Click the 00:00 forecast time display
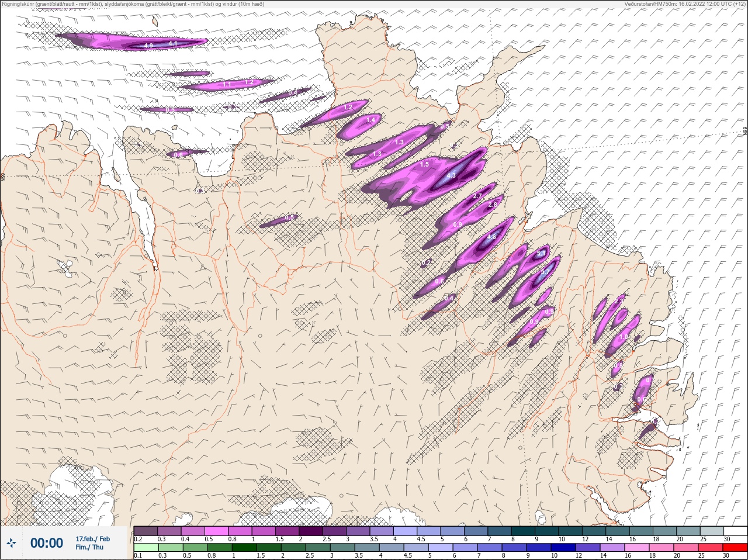The width and height of the screenshot is (748, 560). coord(47,543)
